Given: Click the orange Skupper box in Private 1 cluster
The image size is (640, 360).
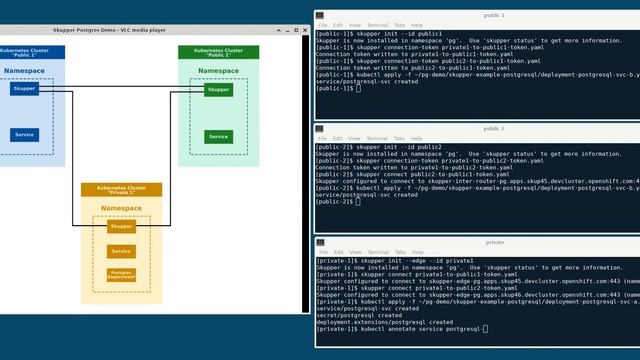Looking at the screenshot, I should click(x=121, y=226).
